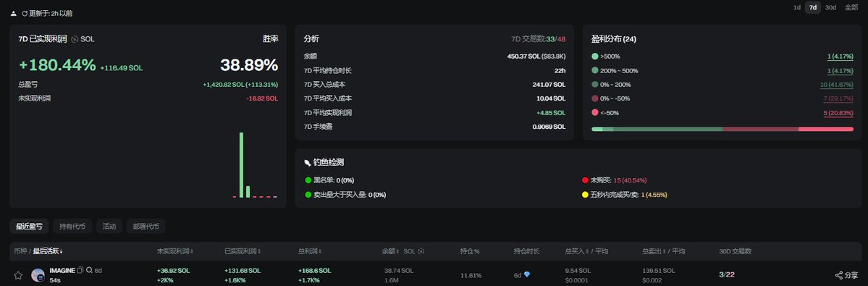Open the IMAGINE token avatar
The height and width of the screenshot is (286, 868).
(38, 275)
